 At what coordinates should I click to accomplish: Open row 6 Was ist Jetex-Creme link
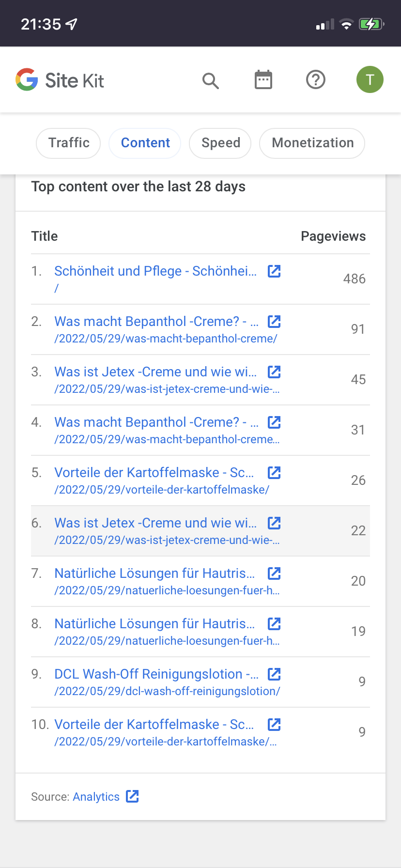pyautogui.click(x=156, y=523)
